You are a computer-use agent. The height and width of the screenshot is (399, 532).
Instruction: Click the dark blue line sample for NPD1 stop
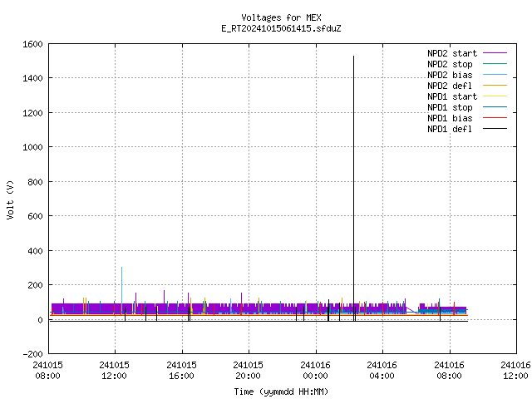(x=495, y=107)
